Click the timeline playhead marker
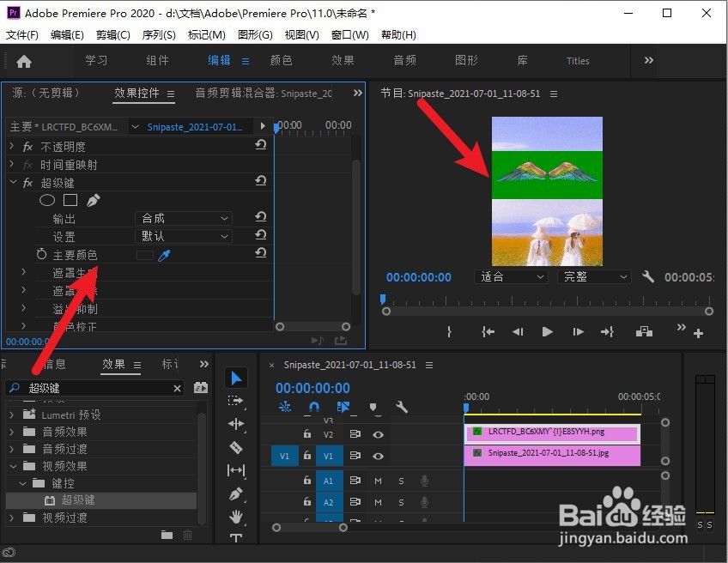 coord(465,408)
